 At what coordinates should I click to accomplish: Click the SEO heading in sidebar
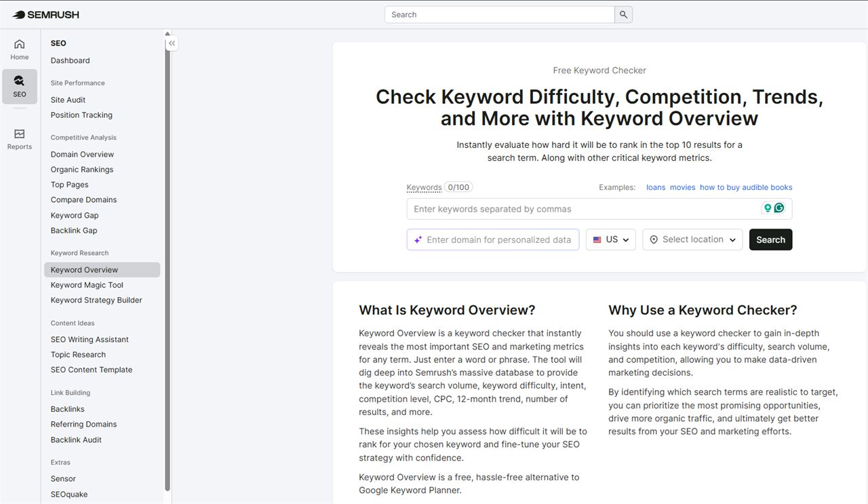(58, 43)
